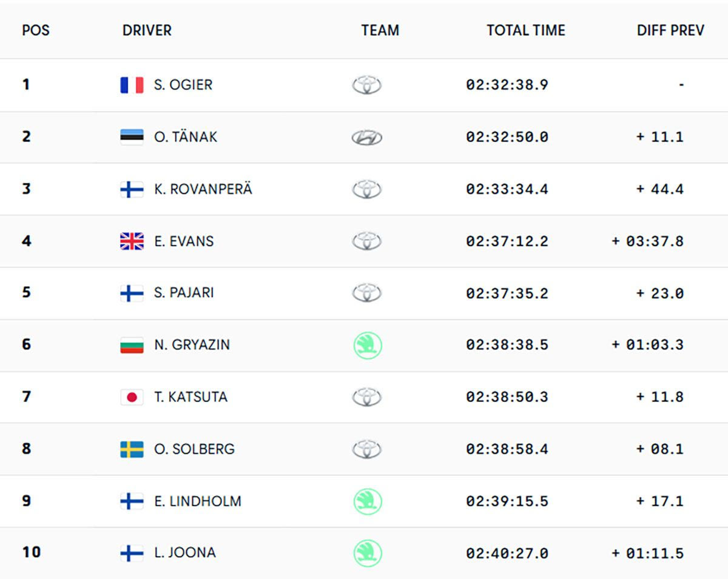Click the Skoda logo in Lindholm's row
The image size is (728, 579).
368,501
